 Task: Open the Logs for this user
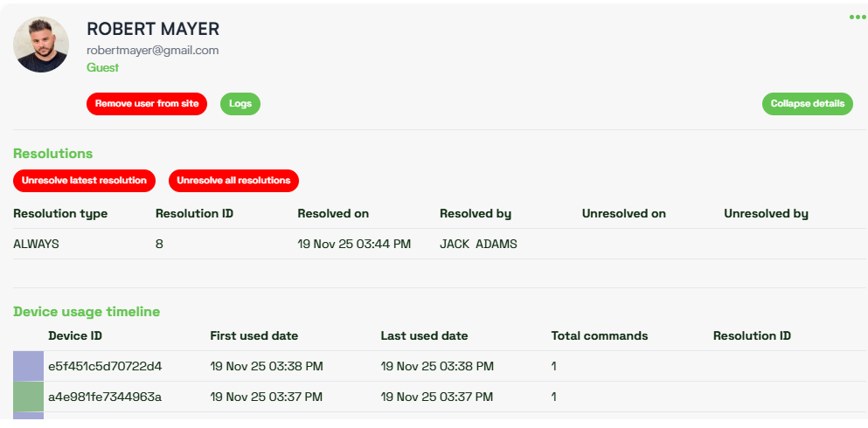pyautogui.click(x=240, y=104)
